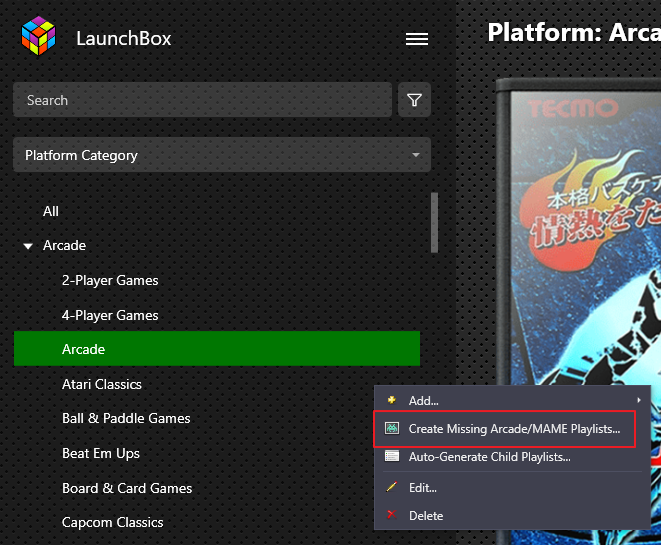Open Board & Card Games playlist
The image size is (661, 545).
(127, 488)
